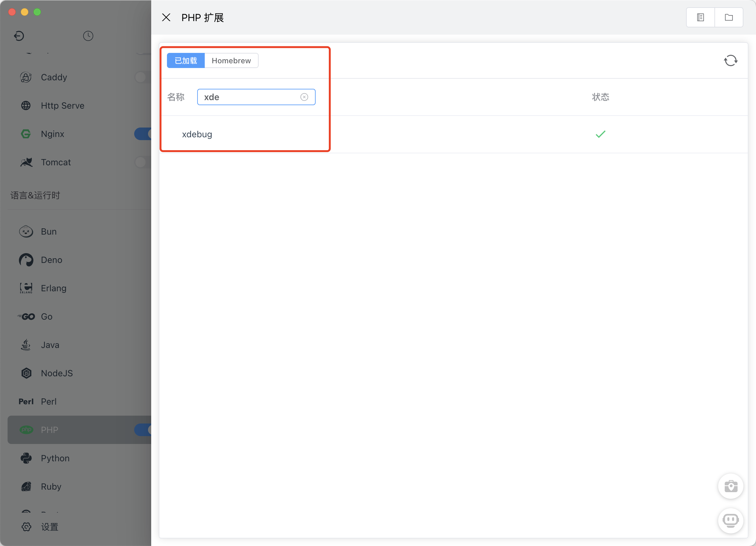The image size is (756, 546).
Task: Click the camera screenshot floating button
Action: tap(730, 486)
